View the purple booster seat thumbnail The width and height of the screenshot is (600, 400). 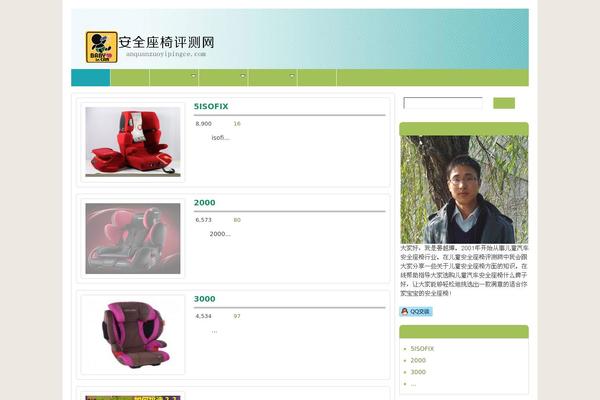tap(133, 335)
